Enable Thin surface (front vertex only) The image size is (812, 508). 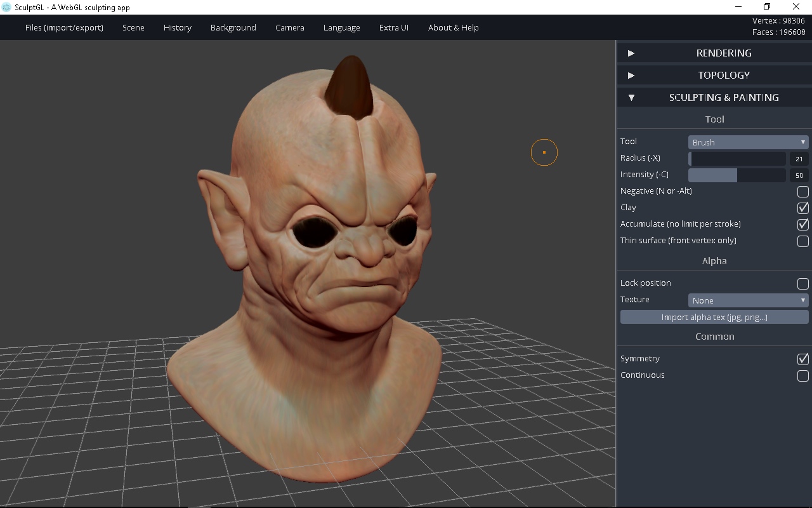(803, 241)
